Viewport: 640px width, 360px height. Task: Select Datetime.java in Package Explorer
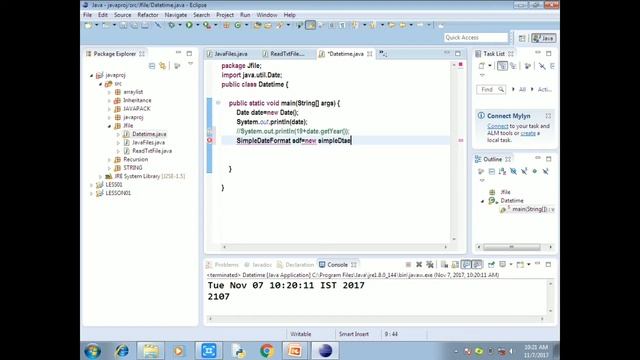pos(149,134)
